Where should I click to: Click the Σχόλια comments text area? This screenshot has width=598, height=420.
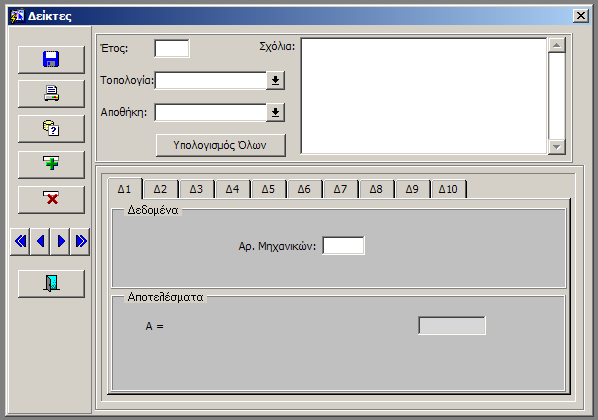pyautogui.click(x=424, y=96)
